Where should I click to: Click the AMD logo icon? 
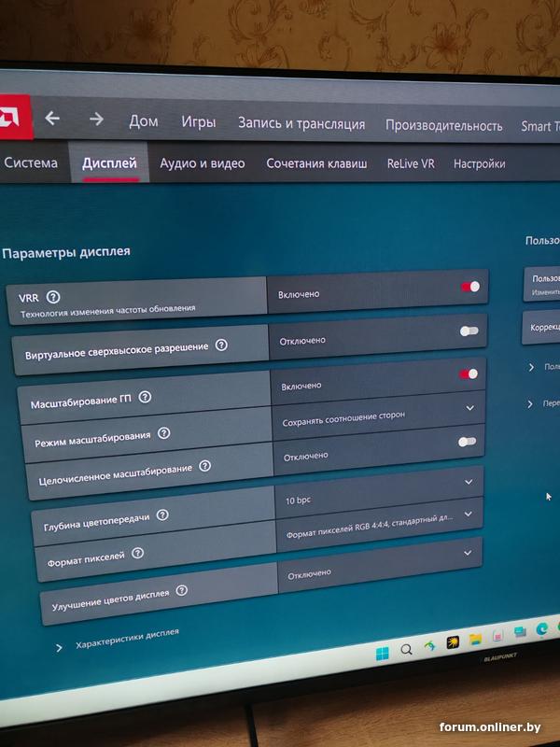click(x=14, y=118)
